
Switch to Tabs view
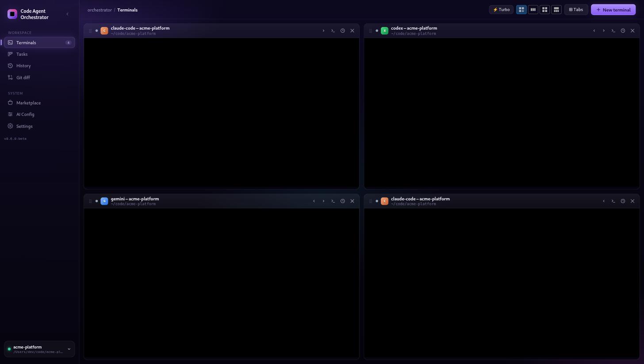tap(576, 9)
